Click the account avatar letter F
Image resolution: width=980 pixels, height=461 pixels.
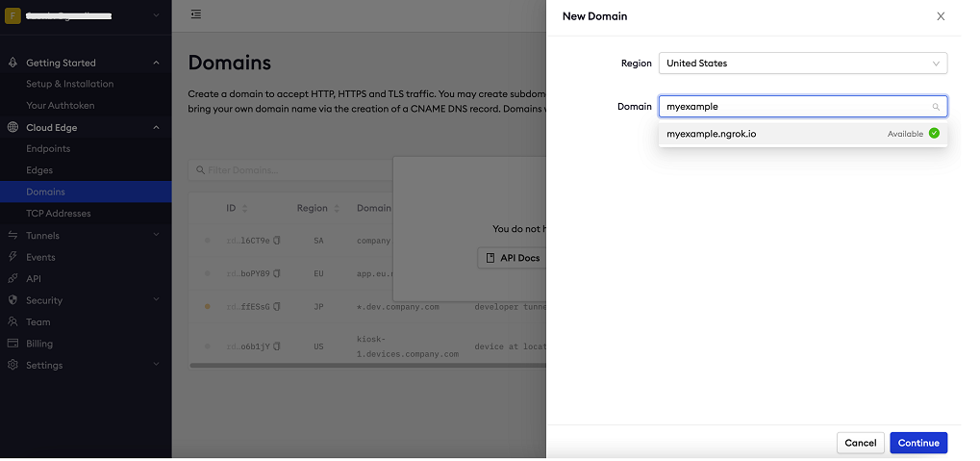pos(13,15)
